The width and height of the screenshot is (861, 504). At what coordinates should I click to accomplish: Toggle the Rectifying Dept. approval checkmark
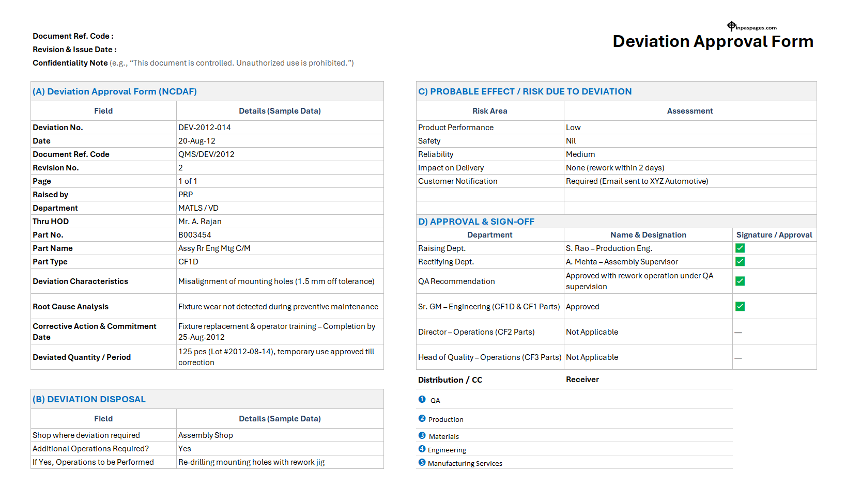[740, 261]
